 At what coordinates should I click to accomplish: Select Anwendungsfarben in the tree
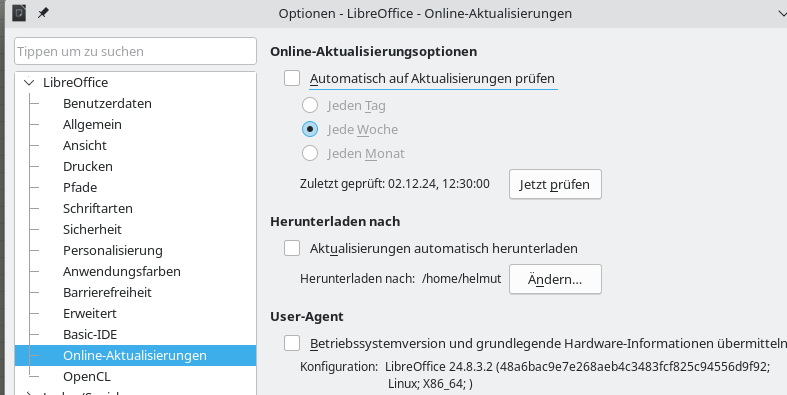121,272
